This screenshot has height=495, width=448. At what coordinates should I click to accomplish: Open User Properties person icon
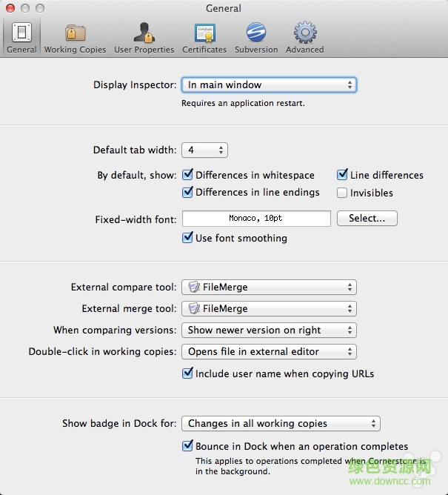(x=144, y=32)
